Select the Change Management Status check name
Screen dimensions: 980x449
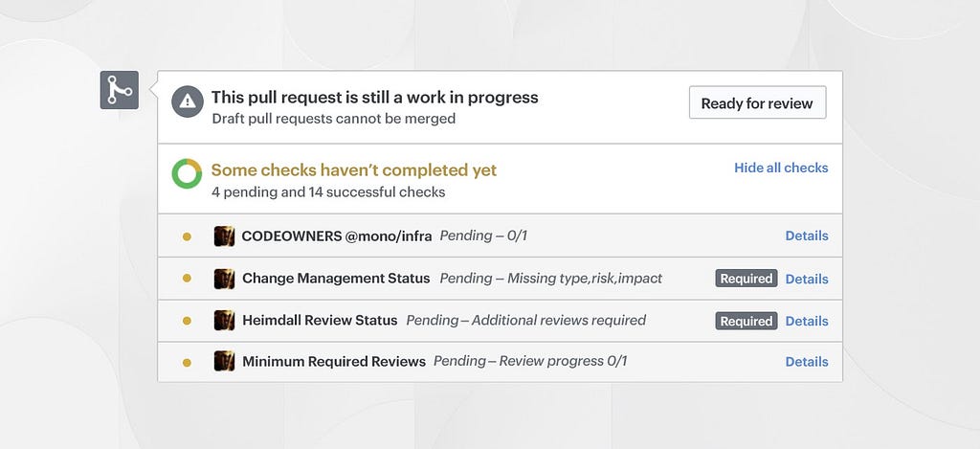click(336, 279)
